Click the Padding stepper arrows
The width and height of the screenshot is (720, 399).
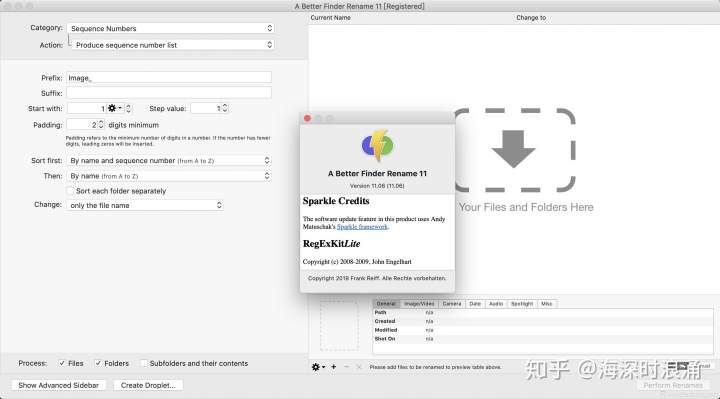point(101,124)
